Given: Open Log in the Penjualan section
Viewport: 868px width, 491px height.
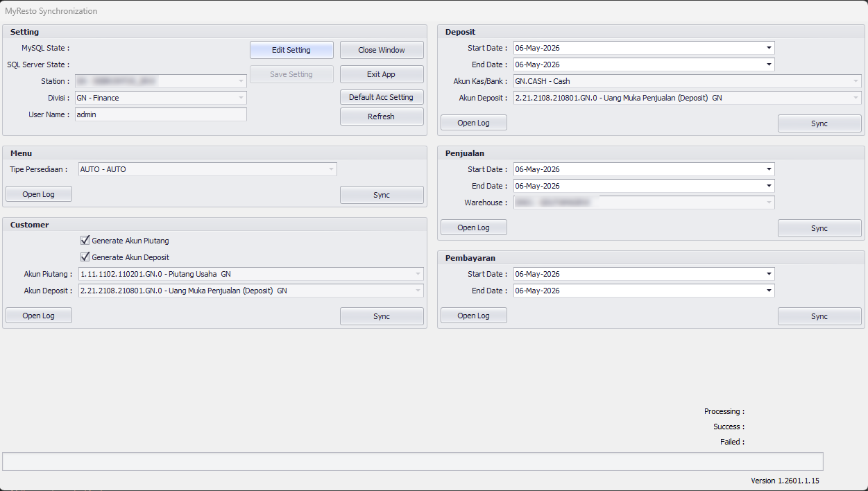Looking at the screenshot, I should pos(474,227).
